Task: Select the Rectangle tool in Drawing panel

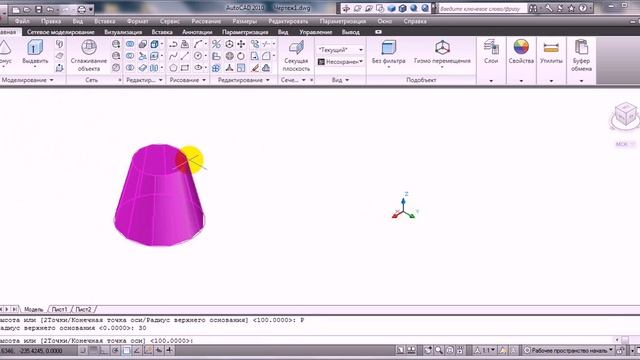Action: [x=185, y=68]
